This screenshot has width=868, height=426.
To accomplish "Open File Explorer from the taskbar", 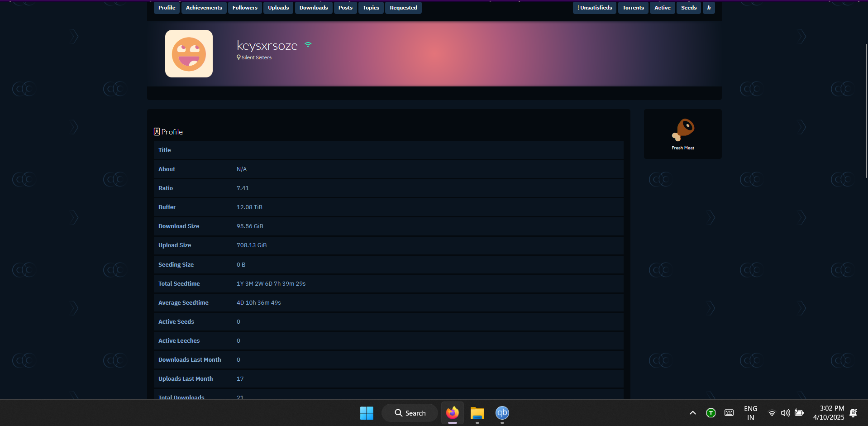I will point(477,413).
